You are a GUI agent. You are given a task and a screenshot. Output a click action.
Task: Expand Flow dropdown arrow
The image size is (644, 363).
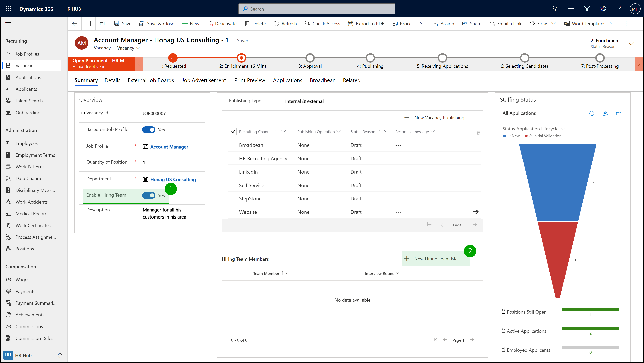click(x=553, y=23)
